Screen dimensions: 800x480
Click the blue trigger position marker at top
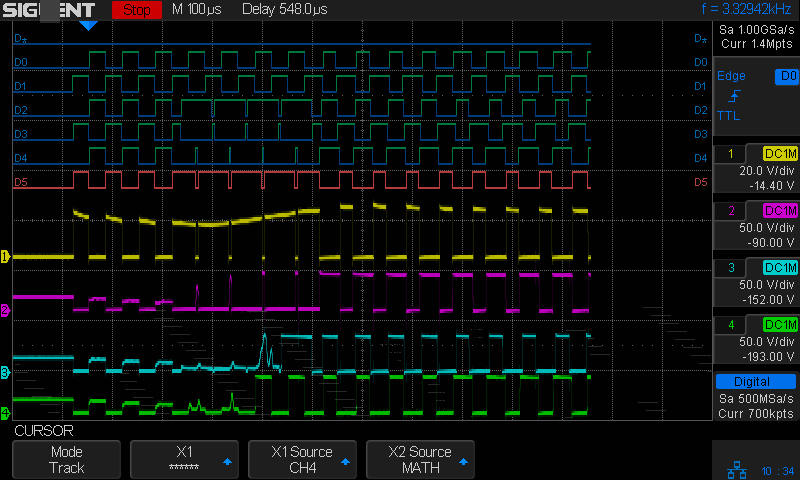coord(88,26)
